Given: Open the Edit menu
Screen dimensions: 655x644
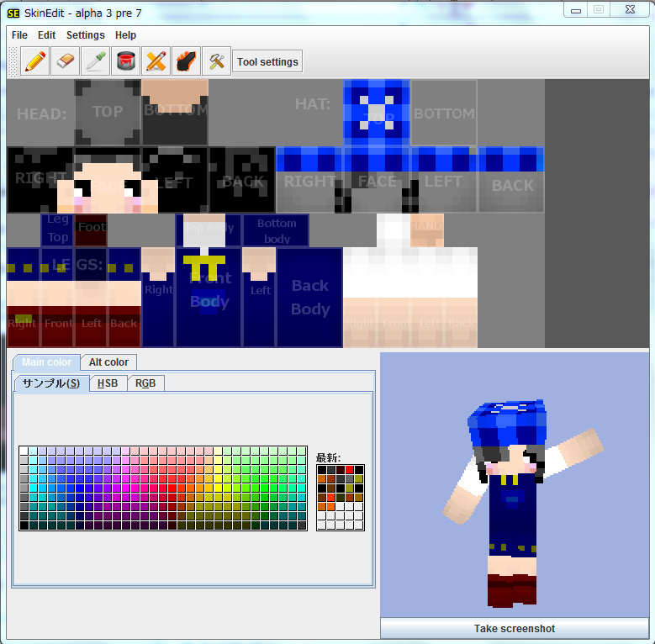Looking at the screenshot, I should (46, 35).
